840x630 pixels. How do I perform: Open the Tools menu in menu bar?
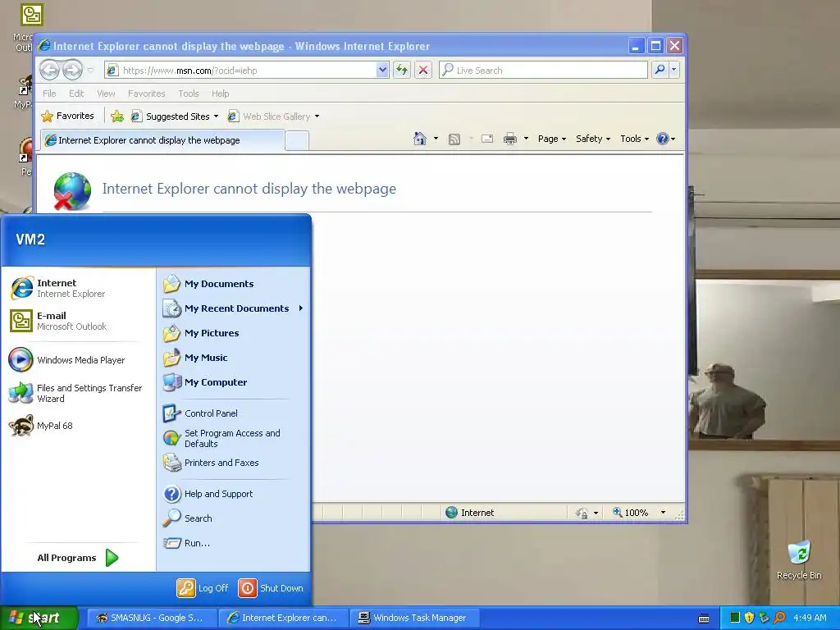tap(189, 94)
